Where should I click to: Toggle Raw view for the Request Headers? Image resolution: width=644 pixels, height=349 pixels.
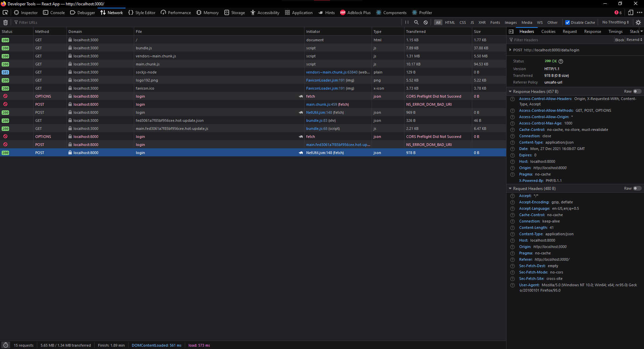click(x=637, y=189)
